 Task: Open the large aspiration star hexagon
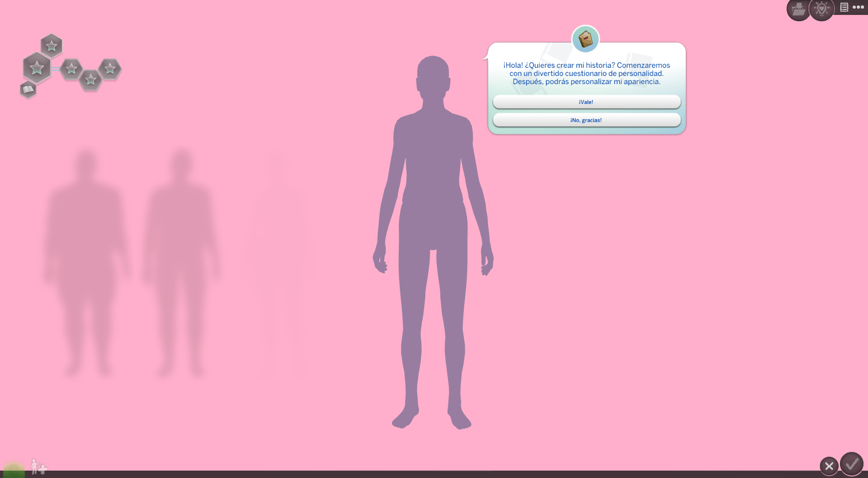[37, 68]
